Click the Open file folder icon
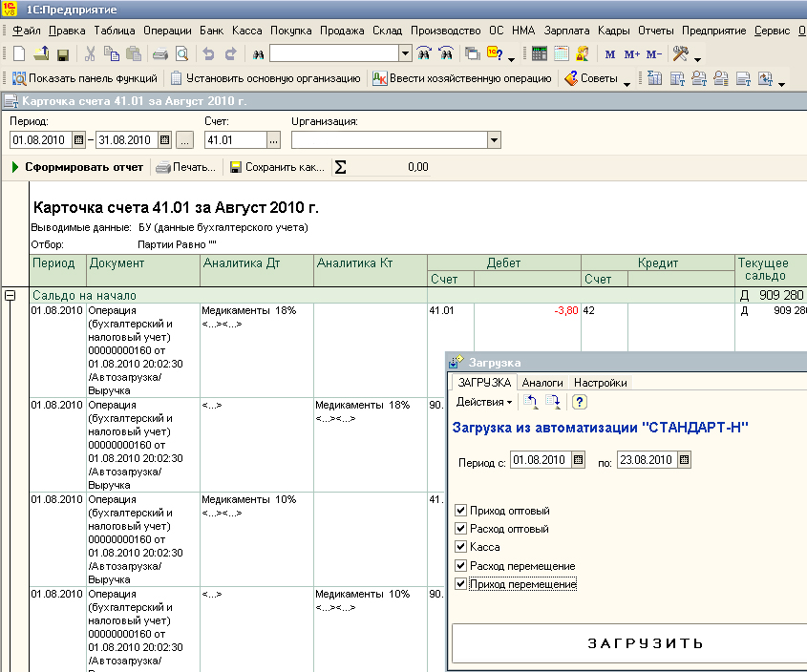The image size is (807, 672). click(x=41, y=53)
